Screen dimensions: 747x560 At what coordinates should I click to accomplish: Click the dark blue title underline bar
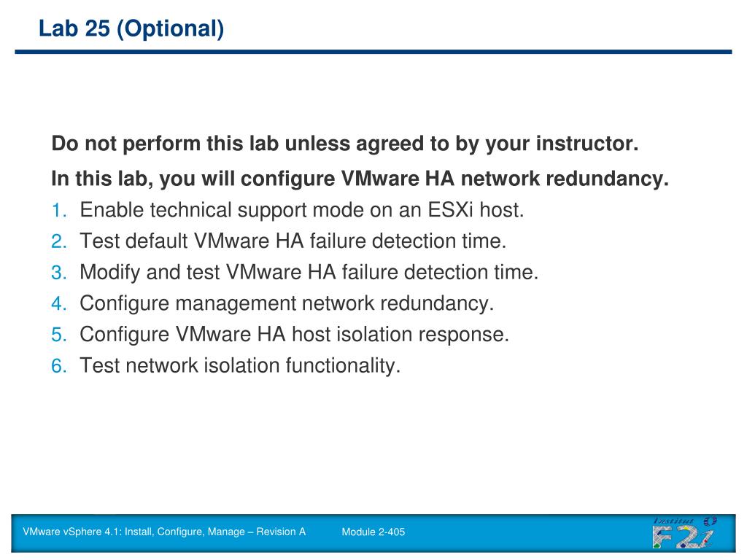[373, 52]
